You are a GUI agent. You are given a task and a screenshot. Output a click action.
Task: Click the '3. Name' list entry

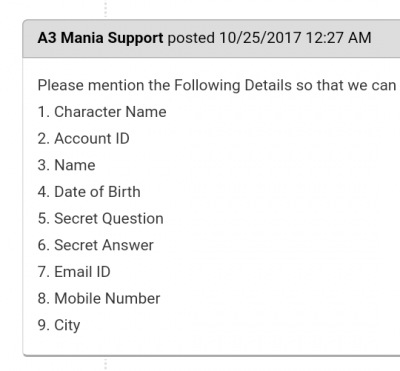(x=67, y=165)
